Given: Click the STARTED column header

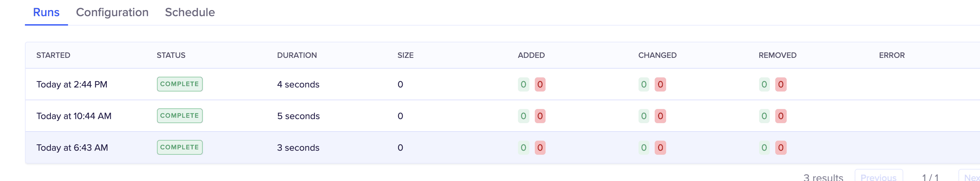Looking at the screenshot, I should click(x=53, y=55).
